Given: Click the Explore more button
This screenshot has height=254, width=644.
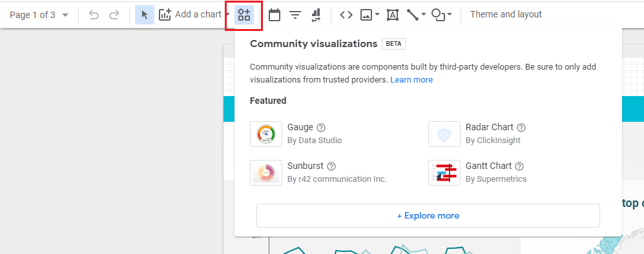Looking at the screenshot, I should click(x=428, y=215).
